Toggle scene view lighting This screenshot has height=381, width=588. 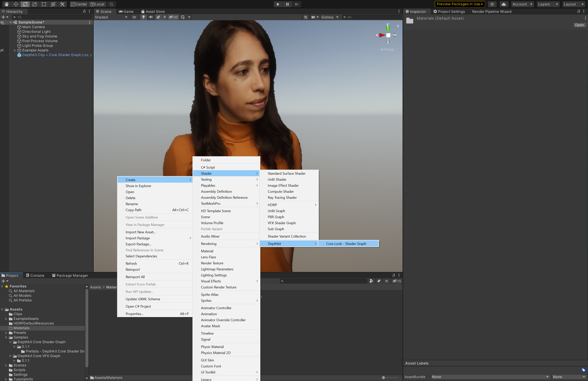[143, 17]
